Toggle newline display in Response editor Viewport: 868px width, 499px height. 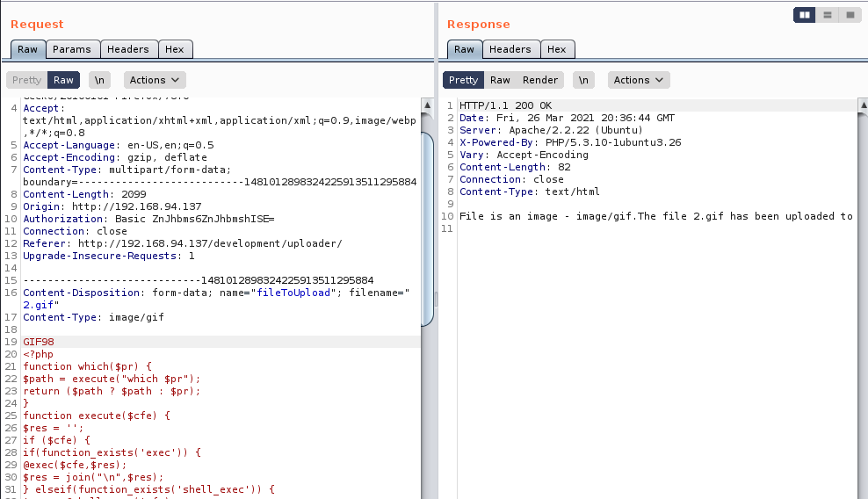tap(583, 80)
